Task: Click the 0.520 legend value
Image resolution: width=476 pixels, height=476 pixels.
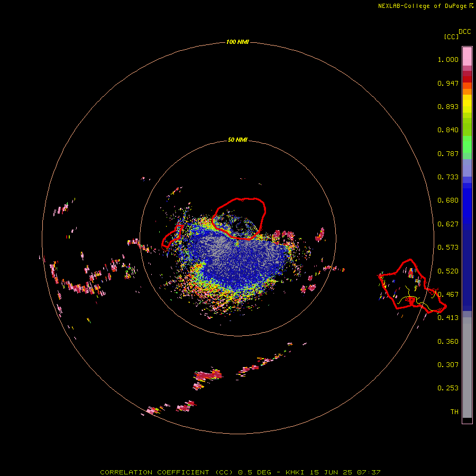Action: pyautogui.click(x=448, y=271)
